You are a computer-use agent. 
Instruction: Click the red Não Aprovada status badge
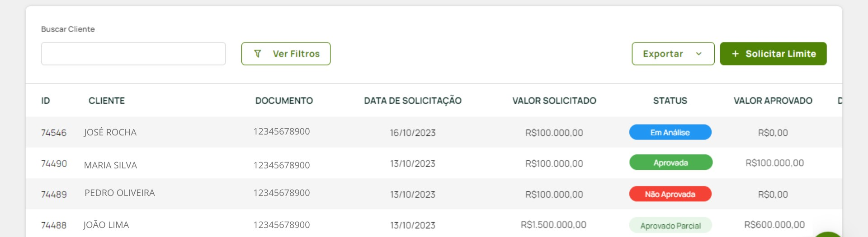pos(670,194)
